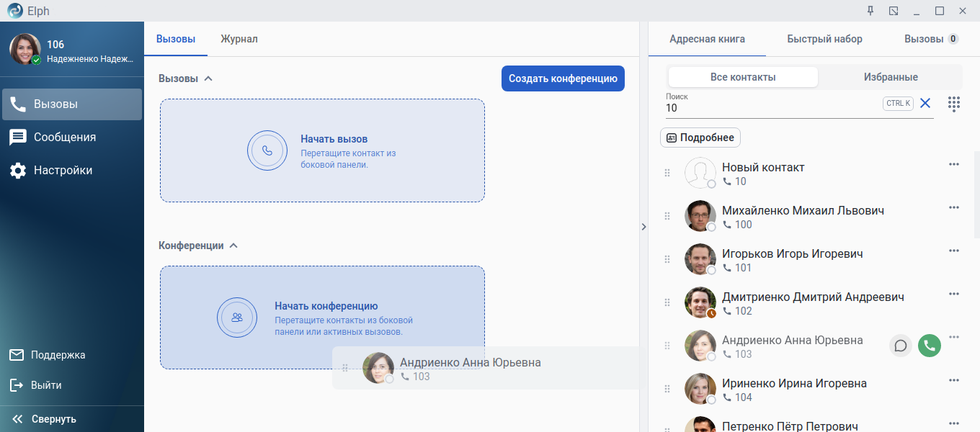This screenshot has height=432, width=980.
Task: Click Новый контакт placeholder avatar
Action: pos(700,173)
